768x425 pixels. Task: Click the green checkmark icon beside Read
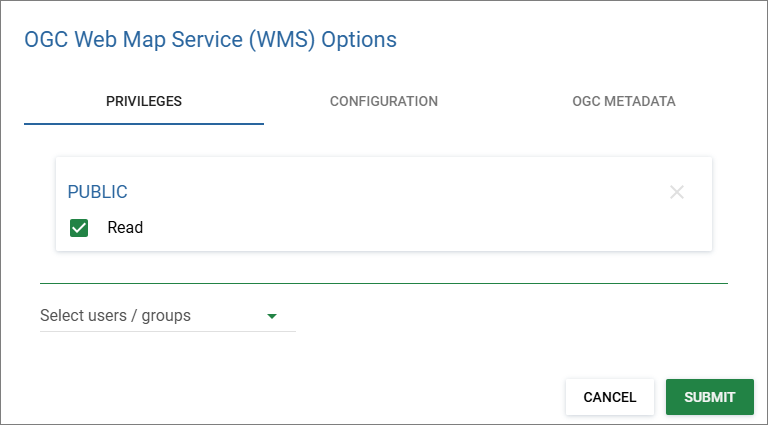[79, 228]
